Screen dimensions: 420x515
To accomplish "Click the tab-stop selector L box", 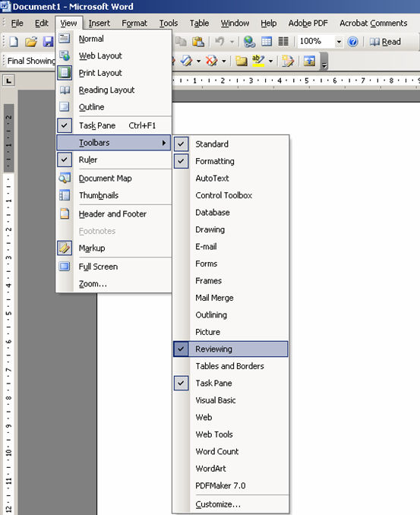I will coord(8,81).
